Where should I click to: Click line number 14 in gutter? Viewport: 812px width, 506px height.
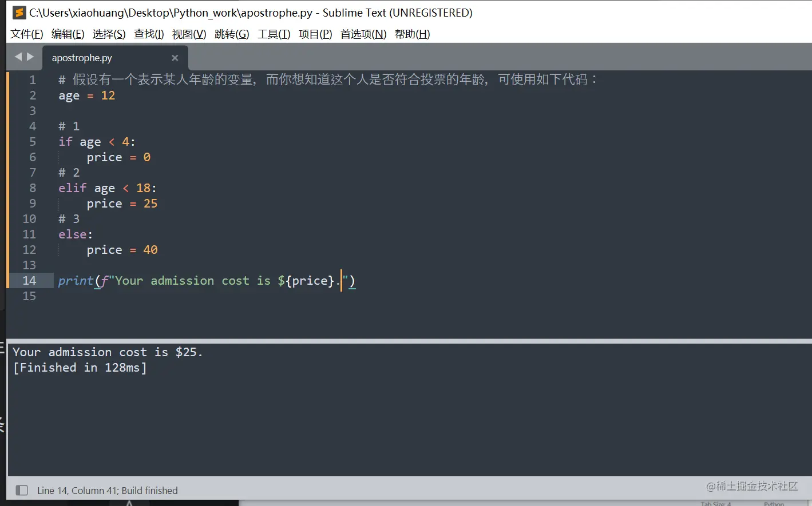[x=29, y=281]
